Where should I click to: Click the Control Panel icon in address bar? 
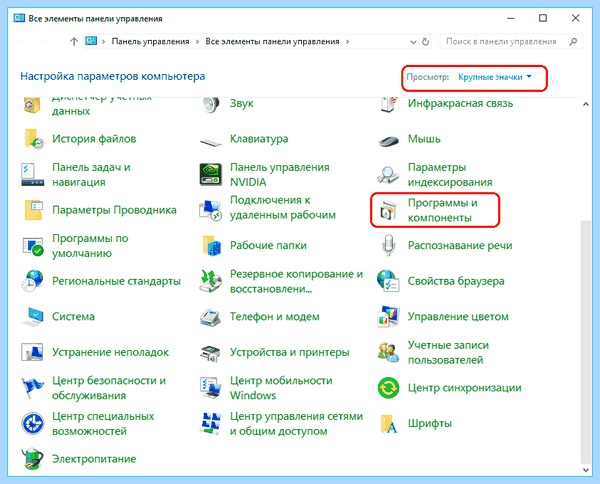click(91, 41)
